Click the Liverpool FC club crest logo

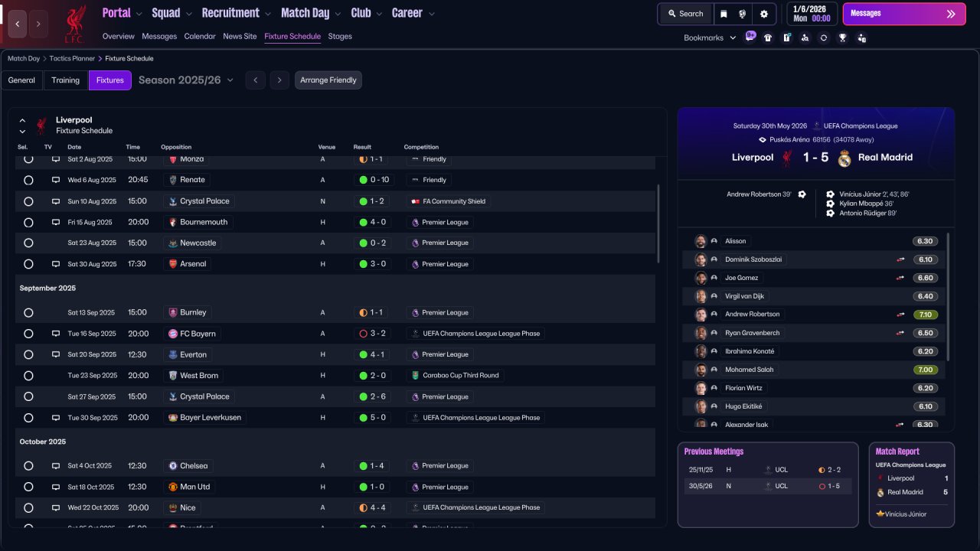(74, 24)
